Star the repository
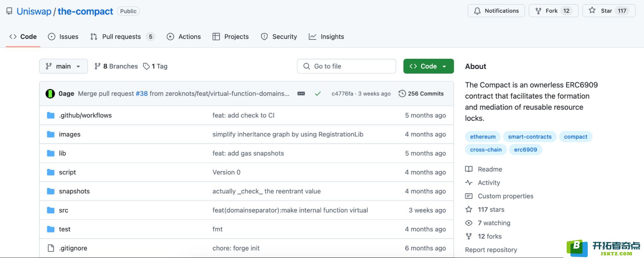The image size is (644, 258). point(609,11)
